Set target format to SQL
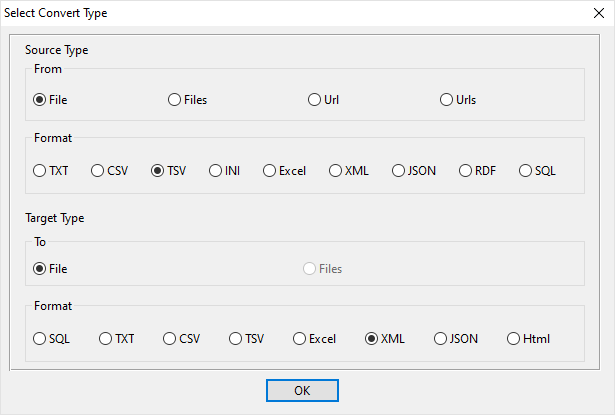Viewport: 615px width, 415px height. [x=40, y=339]
